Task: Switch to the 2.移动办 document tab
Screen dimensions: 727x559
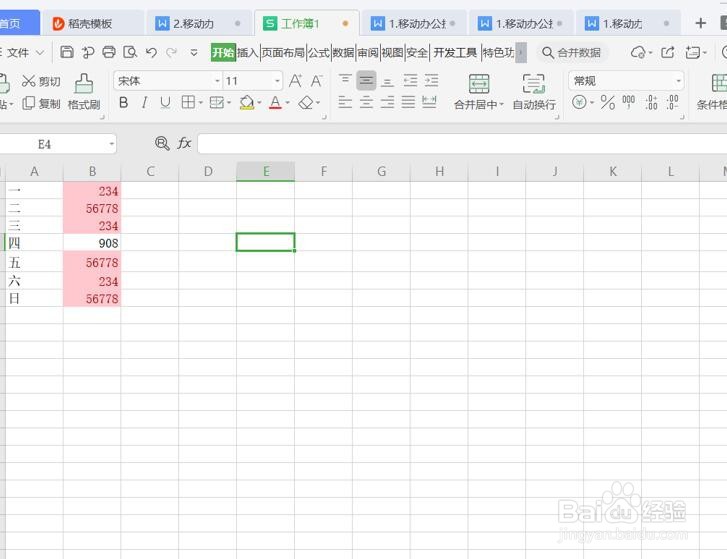Action: 199,23
